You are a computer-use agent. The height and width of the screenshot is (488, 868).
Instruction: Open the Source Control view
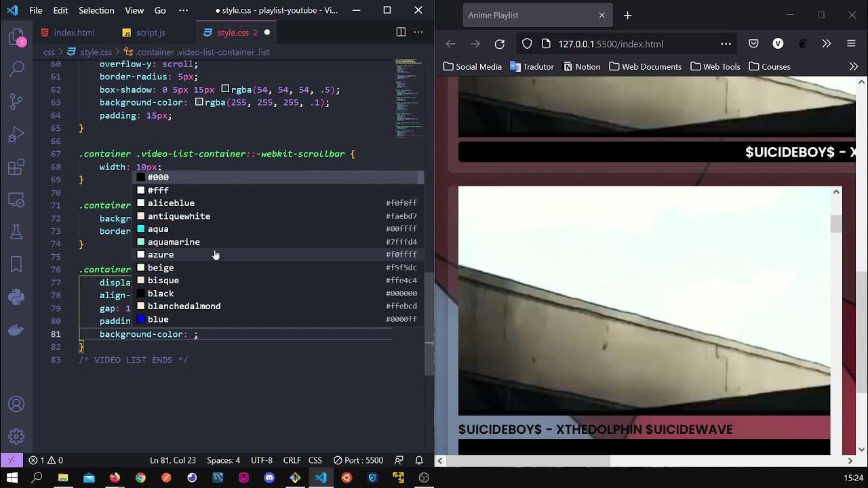tap(16, 102)
